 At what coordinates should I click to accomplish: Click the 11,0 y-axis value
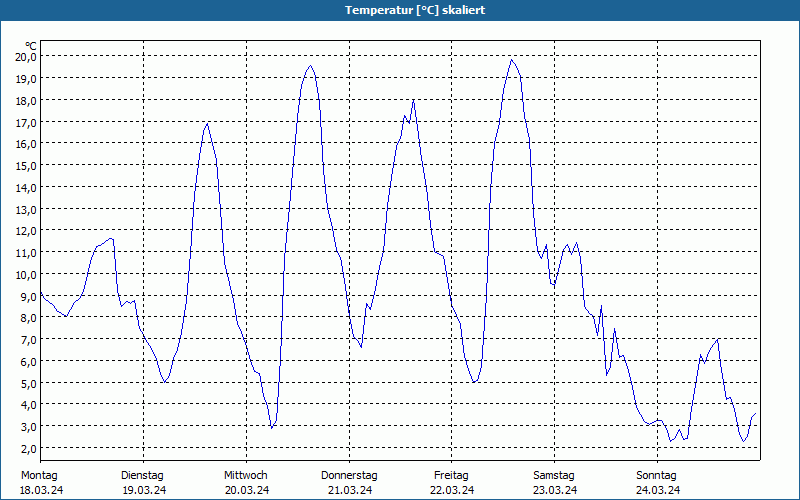click(x=26, y=253)
